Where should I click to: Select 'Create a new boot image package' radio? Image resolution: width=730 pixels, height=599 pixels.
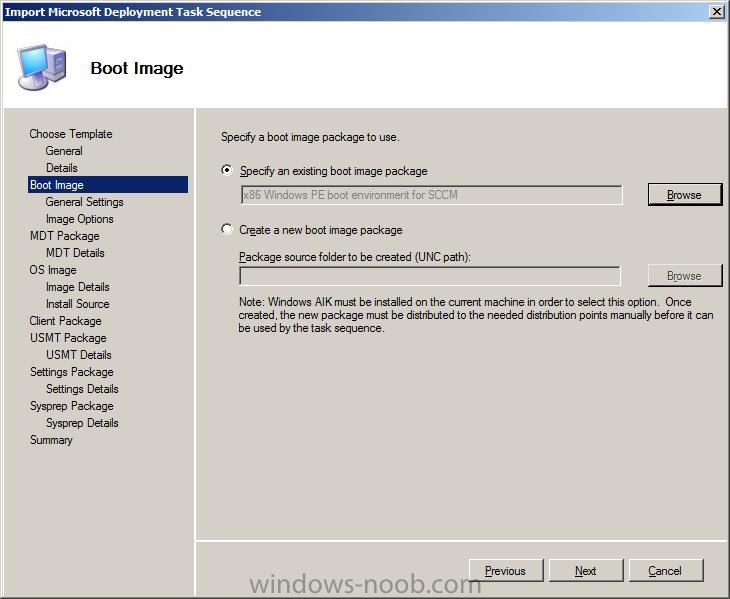point(227,229)
